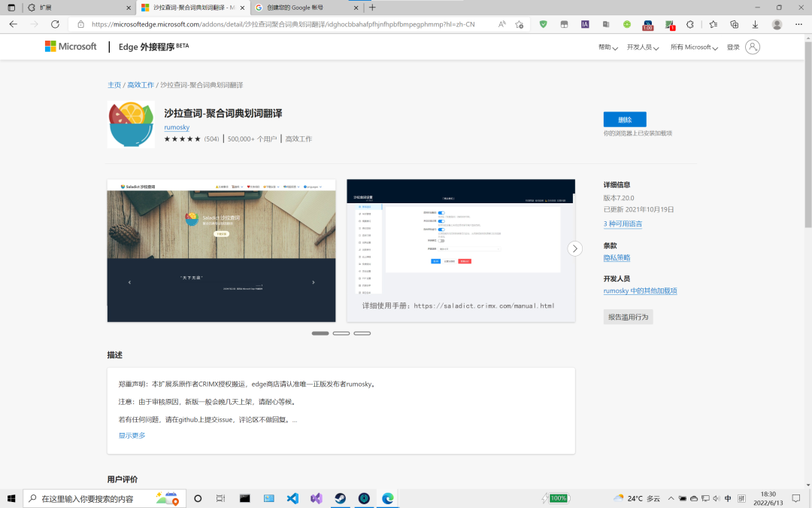
Task: Show next screenshot with right arrow
Action: coord(575,248)
